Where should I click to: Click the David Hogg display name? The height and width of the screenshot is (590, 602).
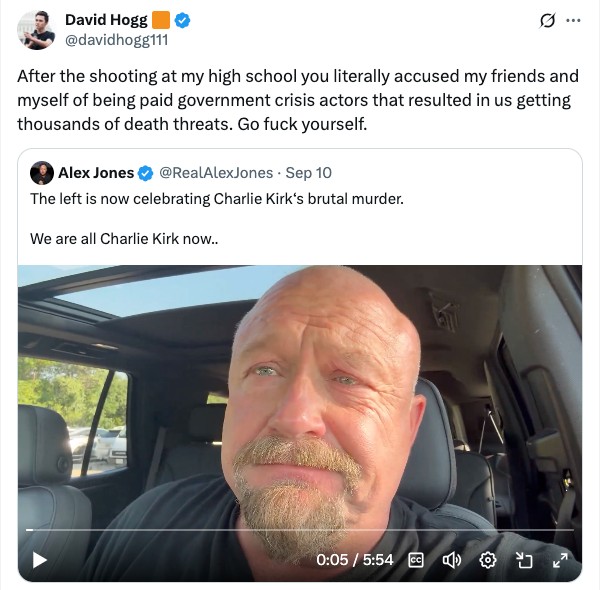click(x=106, y=20)
